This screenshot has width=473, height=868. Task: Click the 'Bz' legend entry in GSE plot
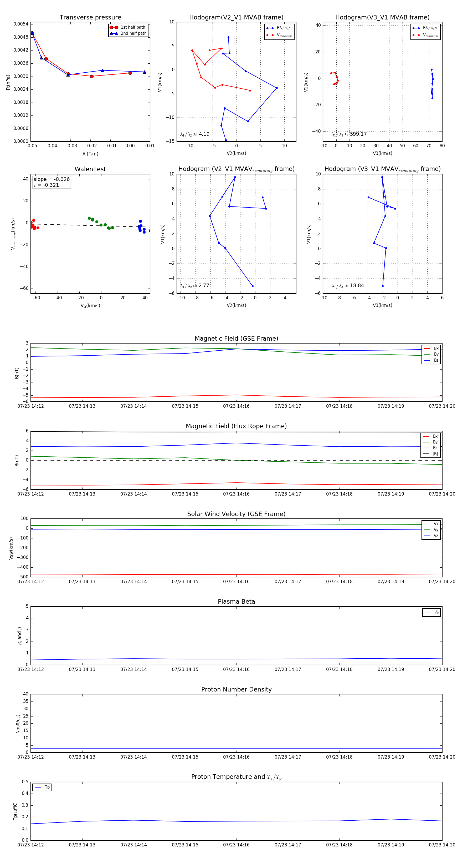(431, 360)
